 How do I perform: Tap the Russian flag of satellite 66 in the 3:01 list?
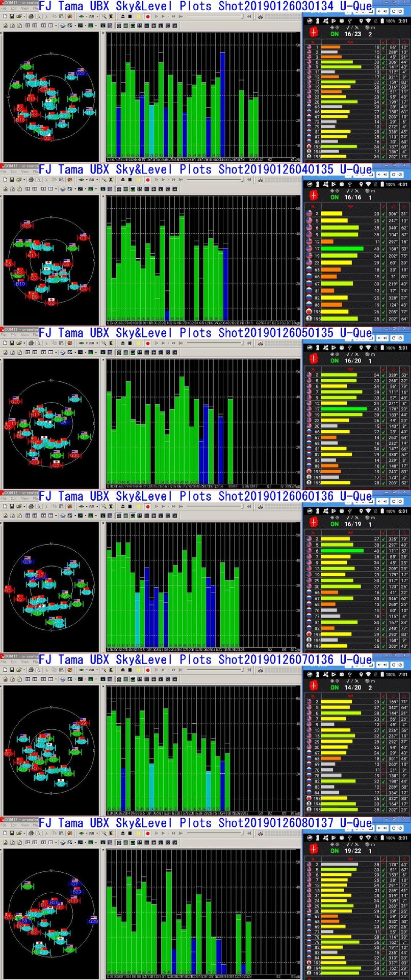(x=309, y=112)
